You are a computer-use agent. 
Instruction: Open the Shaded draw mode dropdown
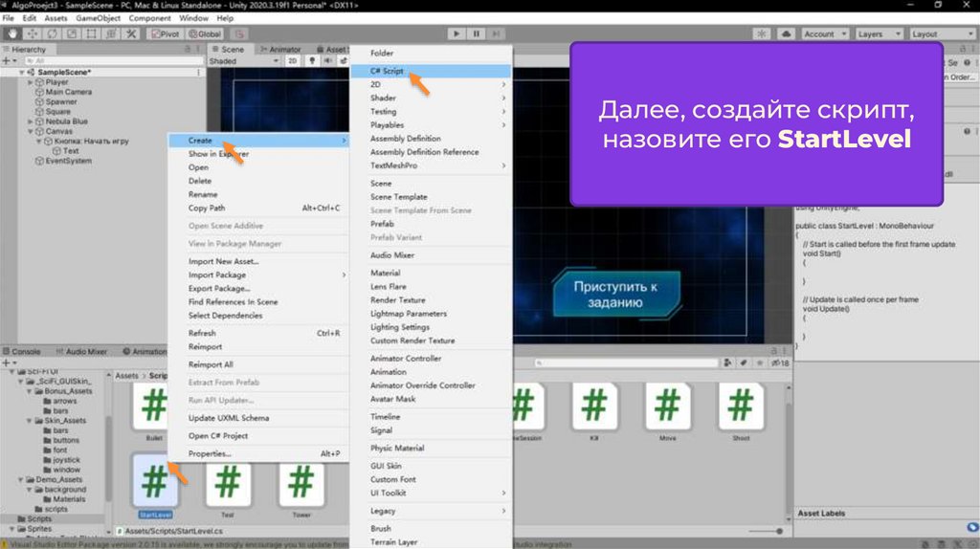click(x=244, y=60)
